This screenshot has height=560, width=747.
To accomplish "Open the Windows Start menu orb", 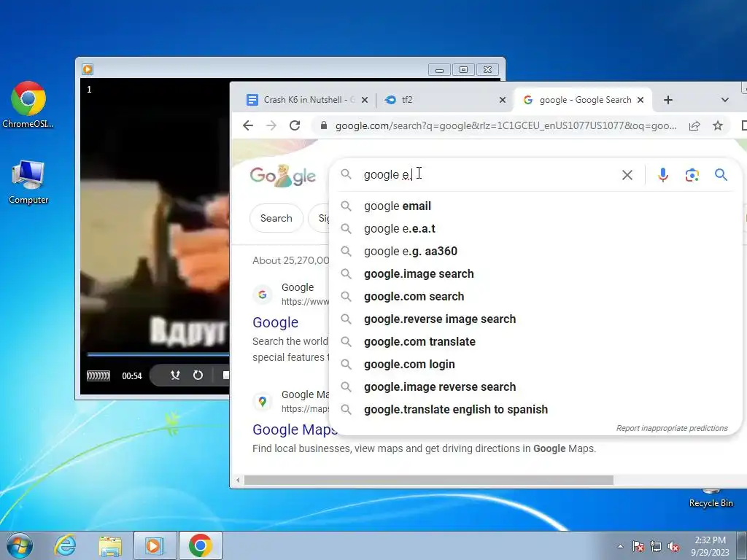I will 20,545.
